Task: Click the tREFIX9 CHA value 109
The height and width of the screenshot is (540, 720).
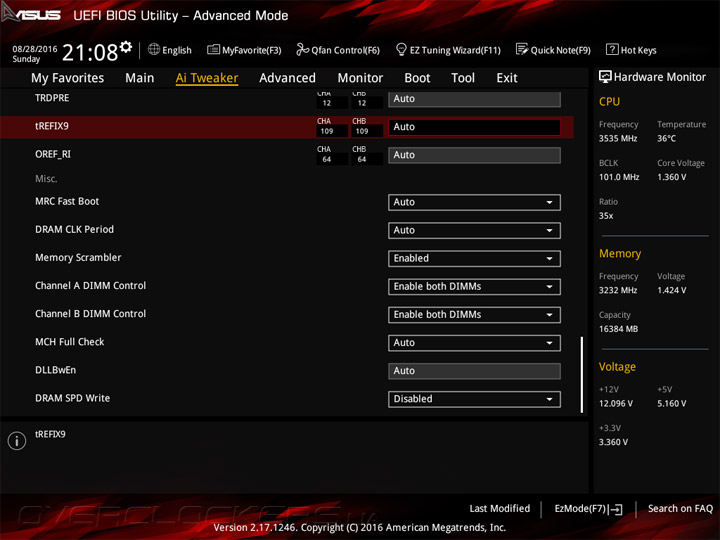Action: coord(327,131)
